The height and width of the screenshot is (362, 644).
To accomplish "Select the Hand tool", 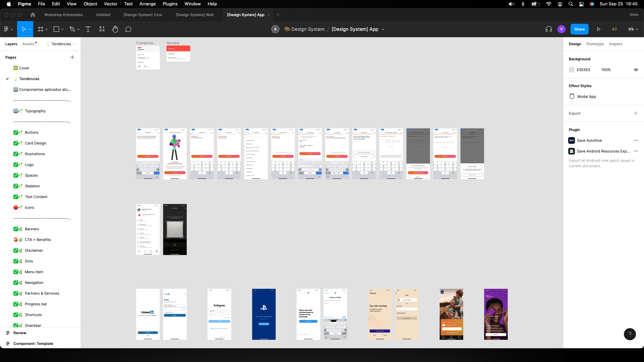I will pyautogui.click(x=115, y=29).
